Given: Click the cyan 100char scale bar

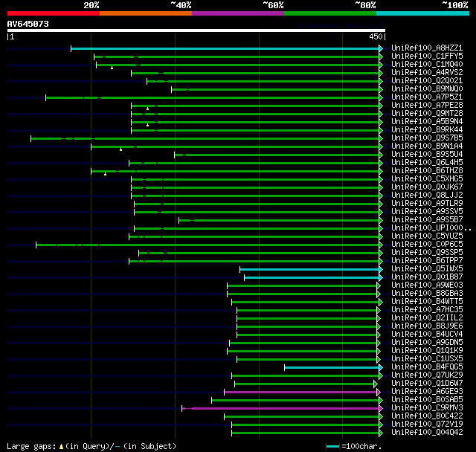Looking at the screenshot, I should [x=332, y=446].
